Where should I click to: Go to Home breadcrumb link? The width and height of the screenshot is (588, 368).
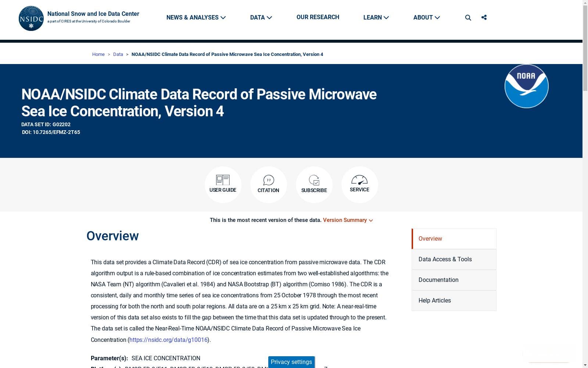point(98,54)
